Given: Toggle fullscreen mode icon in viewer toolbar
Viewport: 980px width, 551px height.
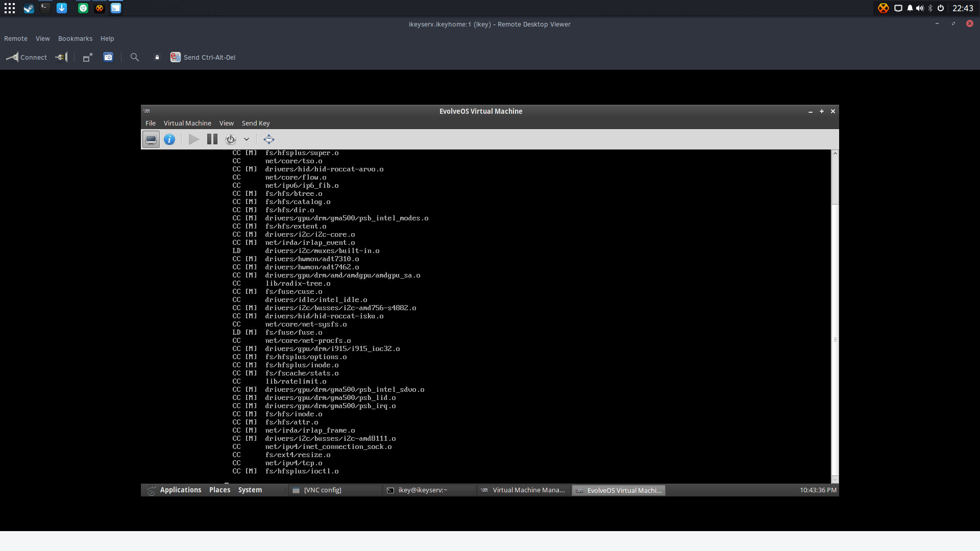Looking at the screenshot, I should [88, 57].
